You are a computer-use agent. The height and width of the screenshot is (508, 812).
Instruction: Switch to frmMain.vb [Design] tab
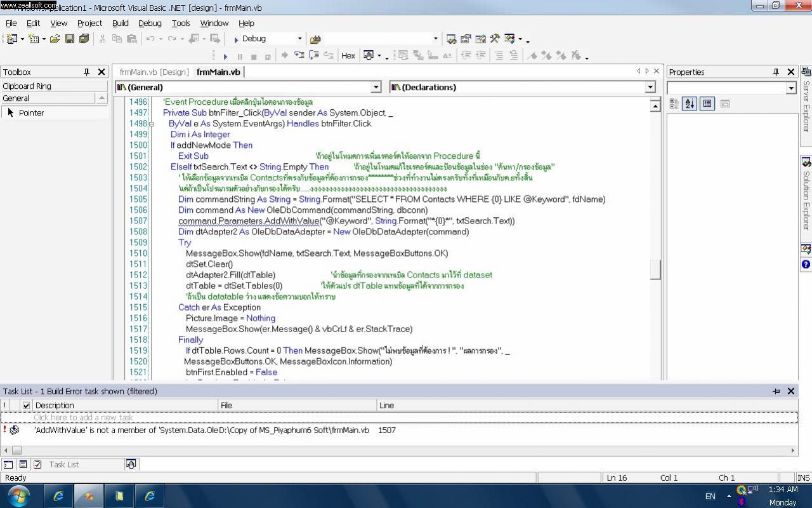[x=154, y=72]
